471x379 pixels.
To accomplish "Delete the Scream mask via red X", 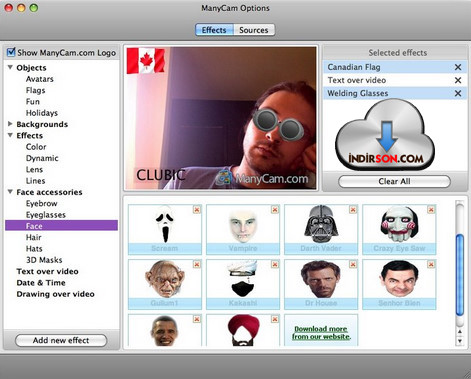I will [197, 210].
